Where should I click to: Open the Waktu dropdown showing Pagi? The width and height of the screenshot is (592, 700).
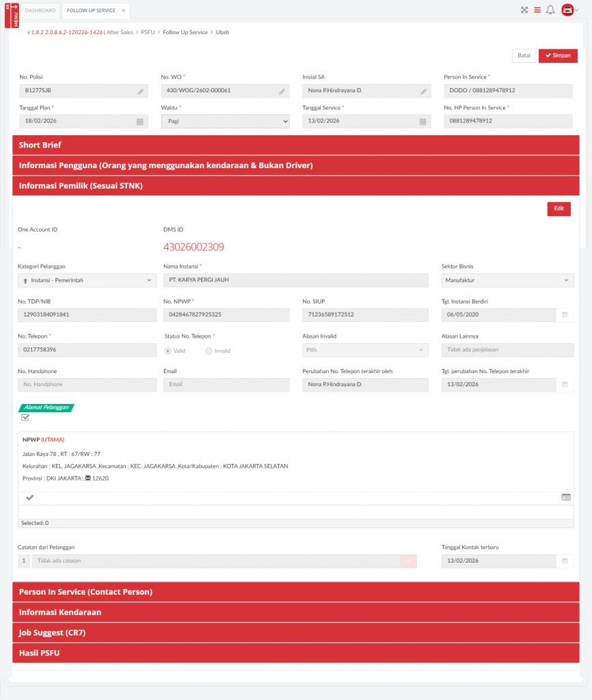(225, 121)
